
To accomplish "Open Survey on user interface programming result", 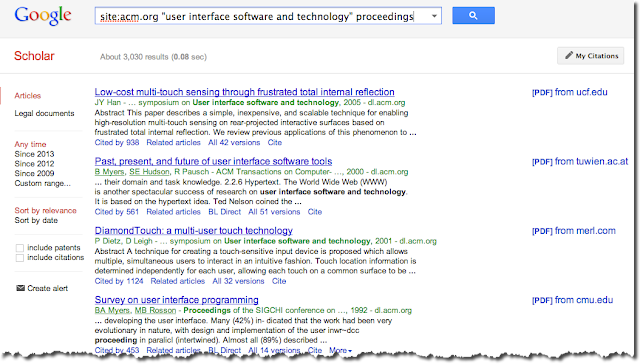I will pyautogui.click(x=177, y=300).
